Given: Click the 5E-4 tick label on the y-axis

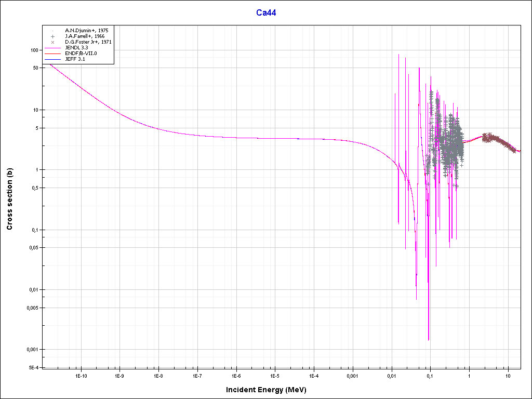Looking at the screenshot, I should [x=34, y=367].
